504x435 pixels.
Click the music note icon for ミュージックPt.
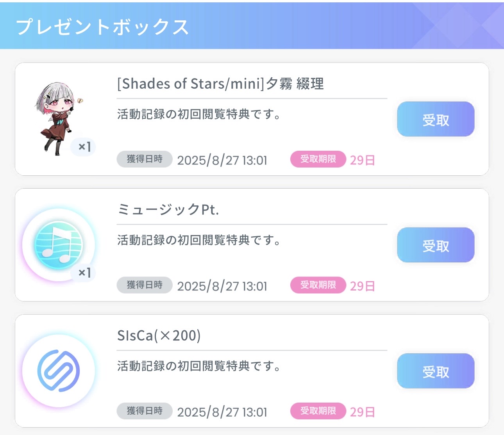tap(59, 245)
